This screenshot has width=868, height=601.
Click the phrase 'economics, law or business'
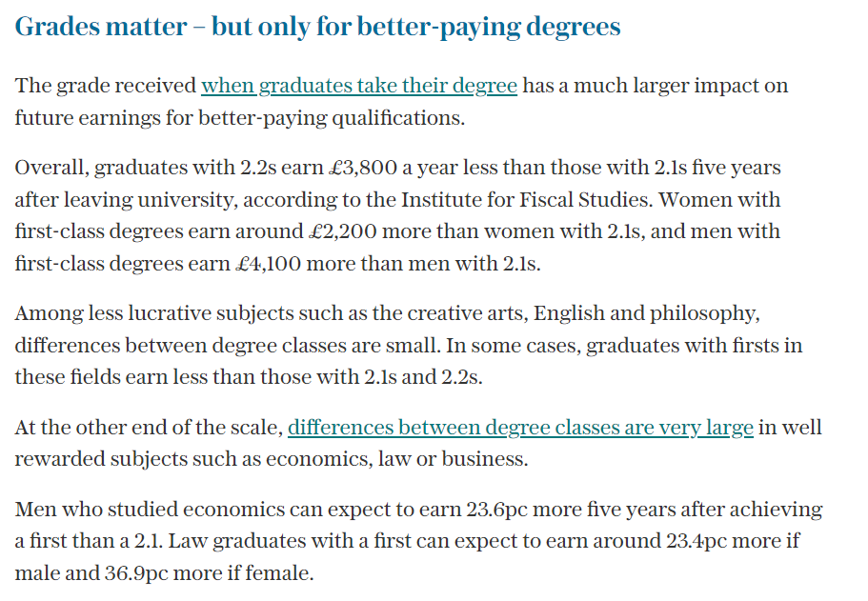pos(396,459)
